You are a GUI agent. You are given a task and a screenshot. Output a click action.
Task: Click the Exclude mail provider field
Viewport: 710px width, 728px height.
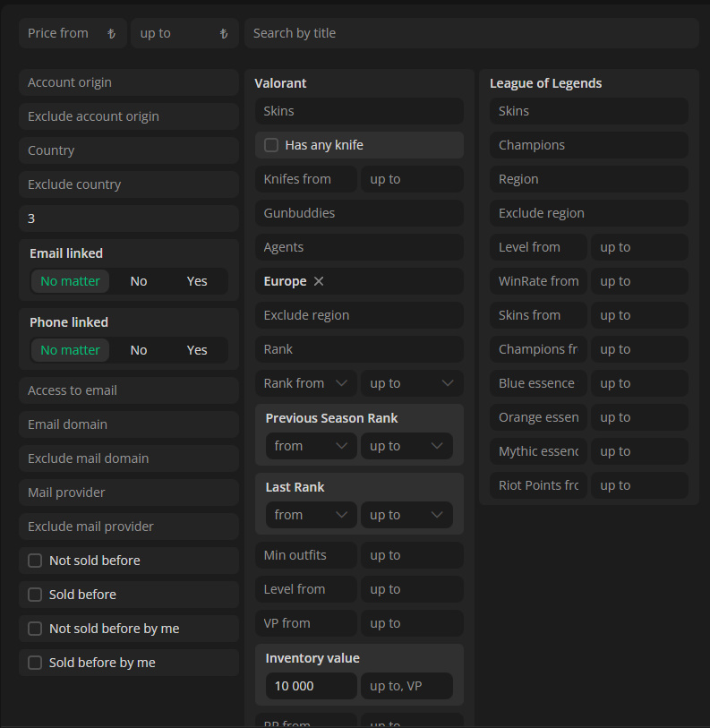click(129, 527)
